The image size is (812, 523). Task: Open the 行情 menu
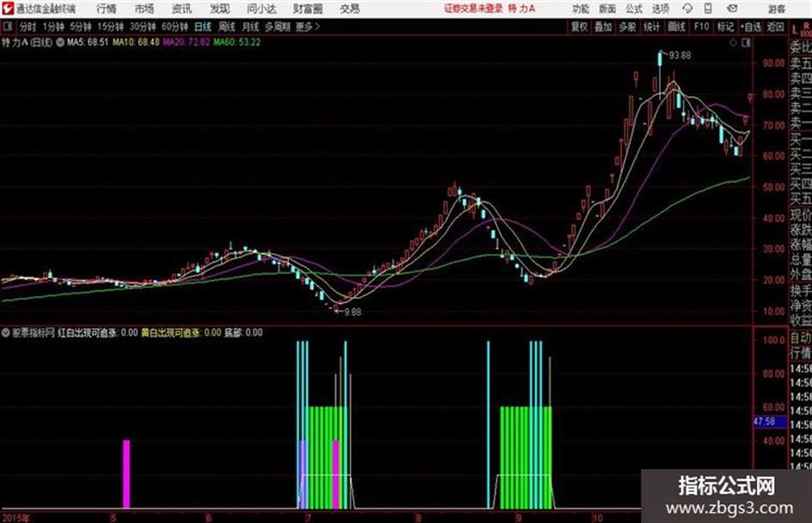(107, 9)
